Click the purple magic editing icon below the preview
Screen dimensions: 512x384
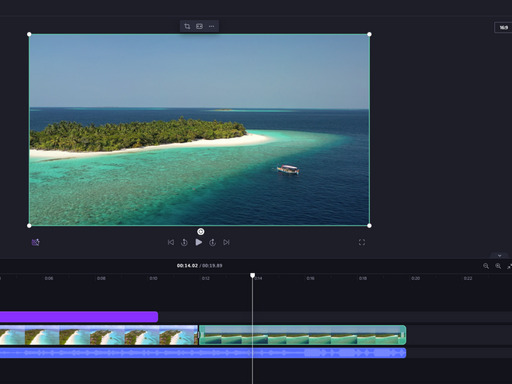pyautogui.click(x=35, y=242)
